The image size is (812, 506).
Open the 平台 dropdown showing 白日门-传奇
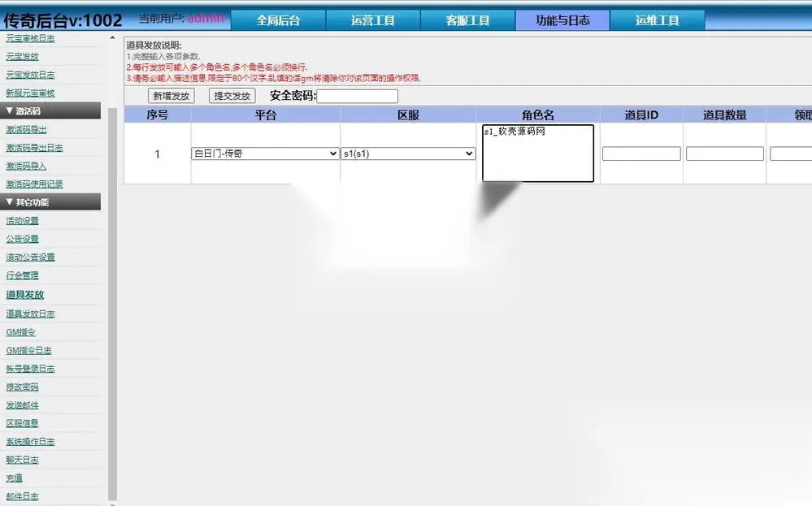(x=265, y=154)
